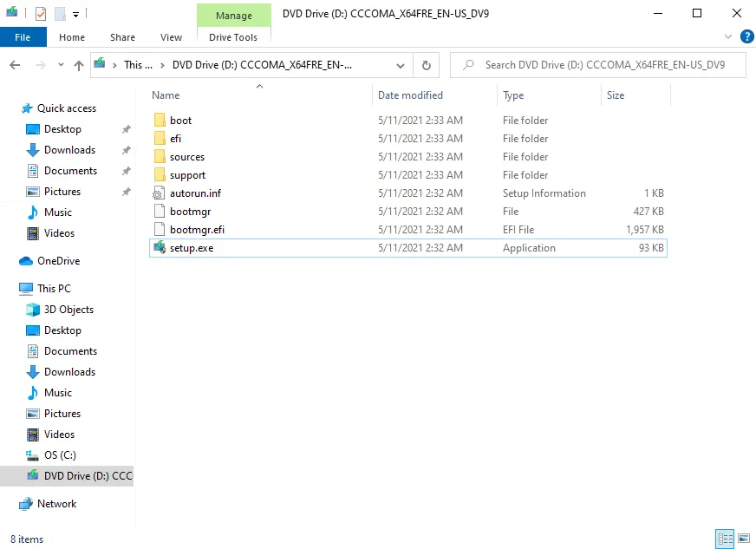Click the '427 KB' size of bootmgr
Viewport: 756px width, 549px height.
648,212
